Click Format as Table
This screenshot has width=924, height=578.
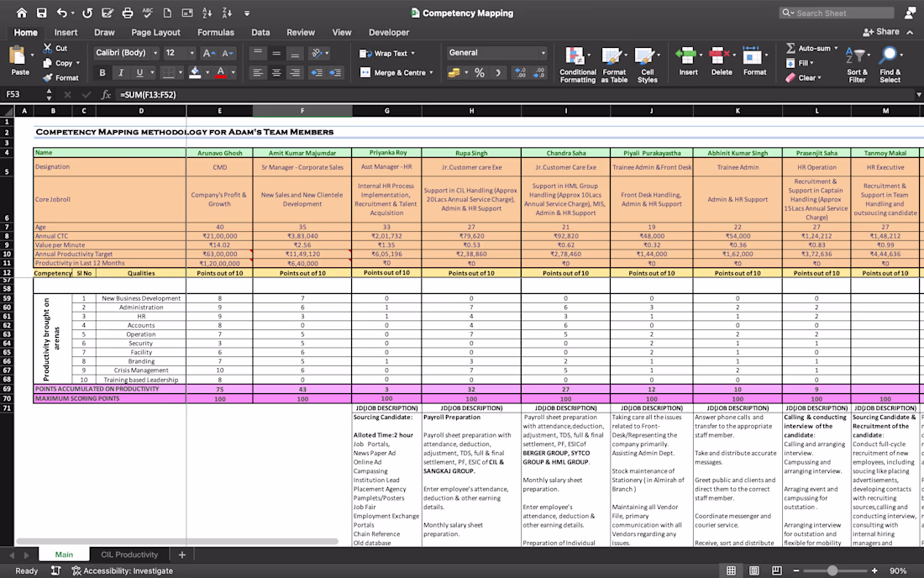point(614,65)
